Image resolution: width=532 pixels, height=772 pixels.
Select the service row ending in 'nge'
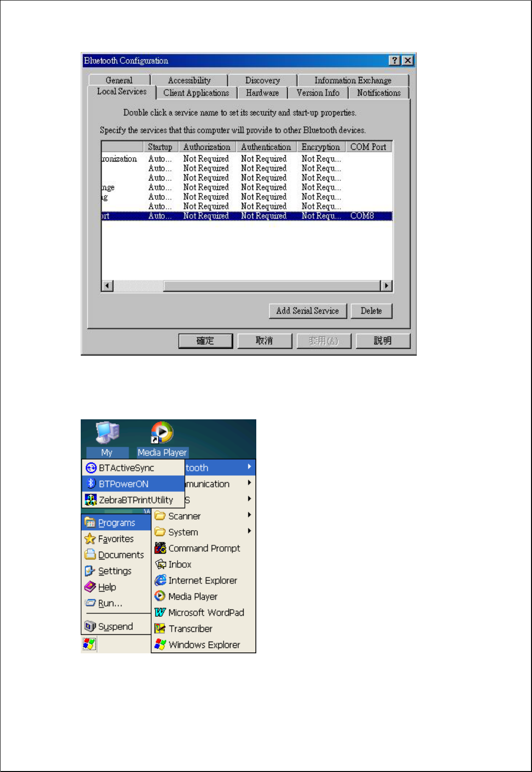247,187
